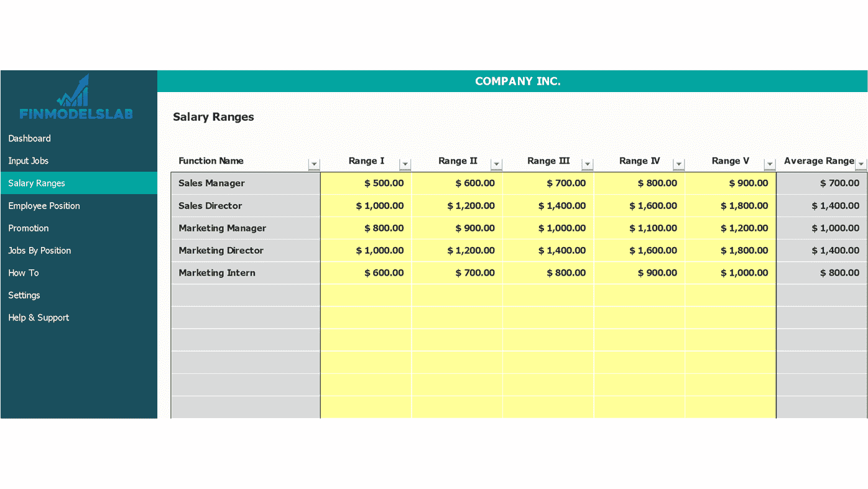This screenshot has height=489, width=868.
Task: Select the Marketing Manager function cell
Action: pyautogui.click(x=246, y=228)
